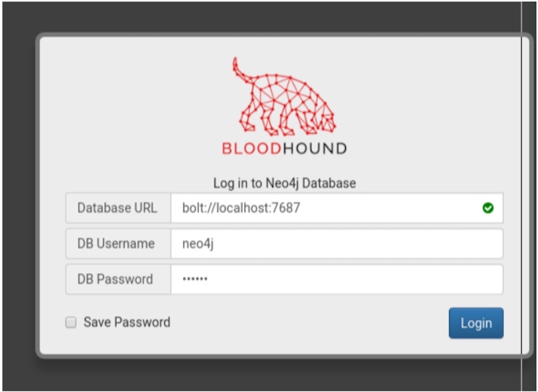Tick the Save Password checkbox

click(x=71, y=323)
